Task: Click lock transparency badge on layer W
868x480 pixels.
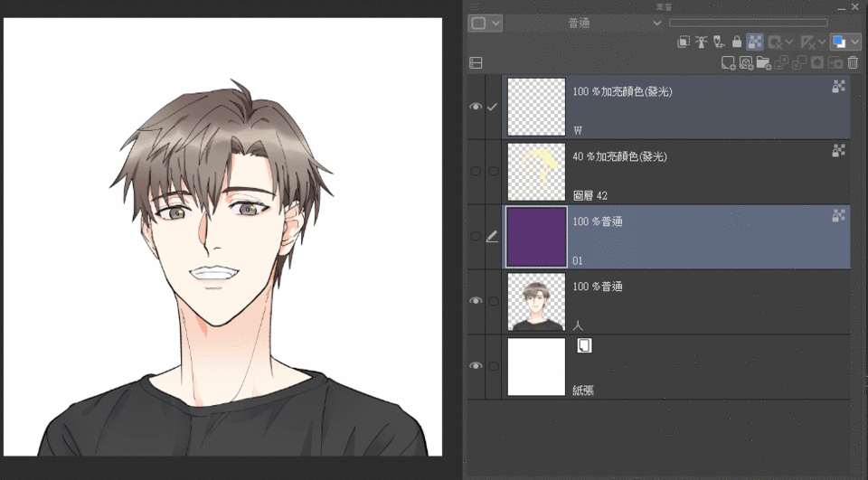Action: point(839,86)
